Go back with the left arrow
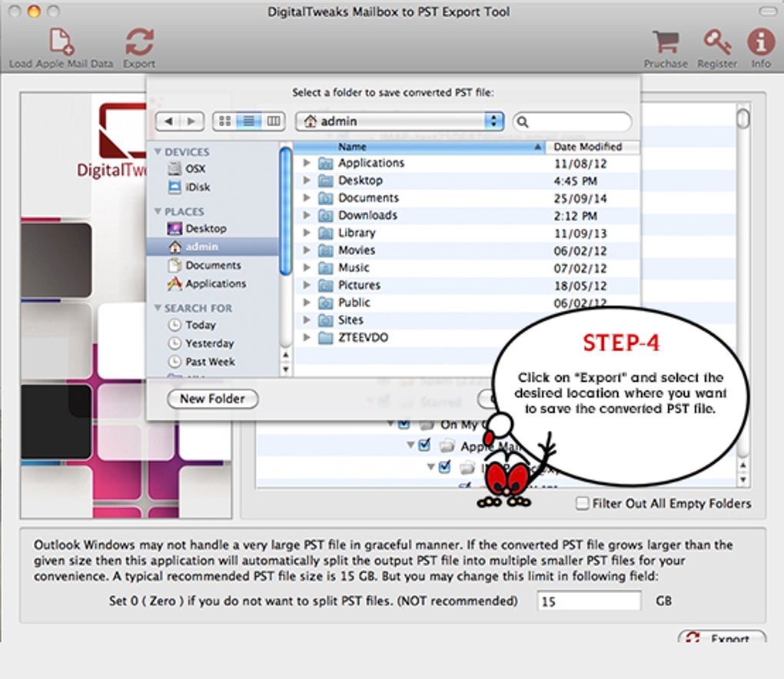Screen dimensions: 784x679 tap(168, 121)
